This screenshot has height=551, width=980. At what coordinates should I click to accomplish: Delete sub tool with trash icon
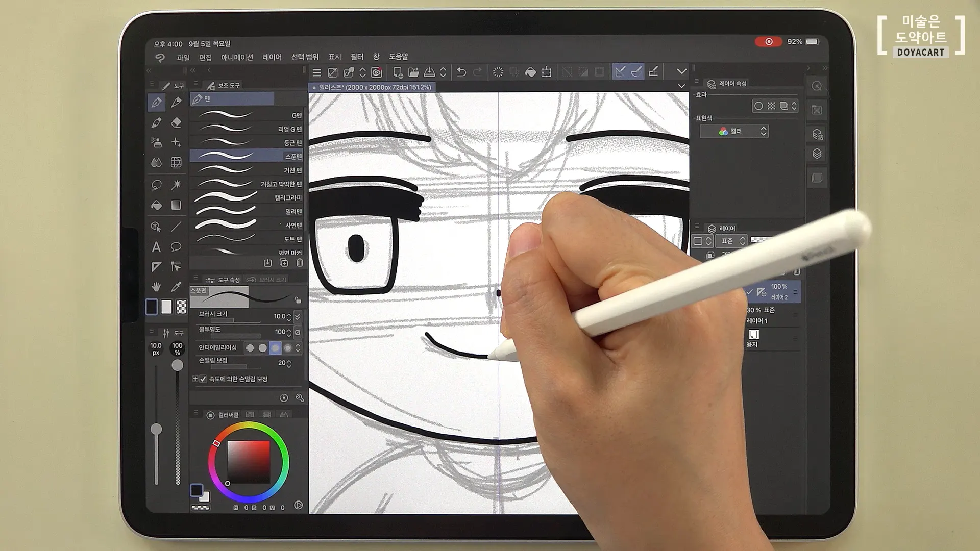pyautogui.click(x=300, y=263)
